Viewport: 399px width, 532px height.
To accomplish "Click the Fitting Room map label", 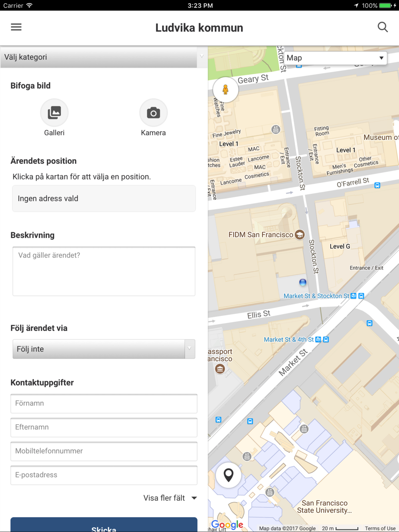I will 322,131.
